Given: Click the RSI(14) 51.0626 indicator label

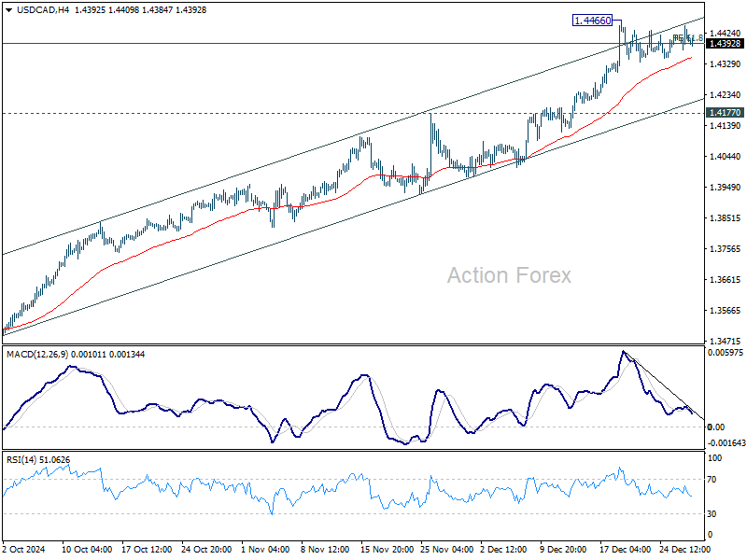Looking at the screenshot, I should pos(38,460).
